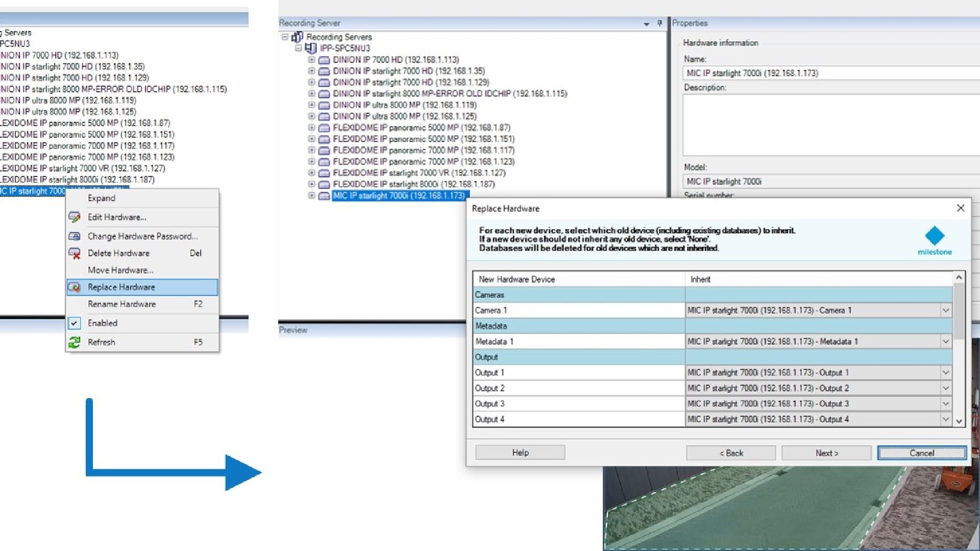Click the Milestone logo in Replace Hardware dialog
980x551 pixels.
pyautogui.click(x=935, y=240)
